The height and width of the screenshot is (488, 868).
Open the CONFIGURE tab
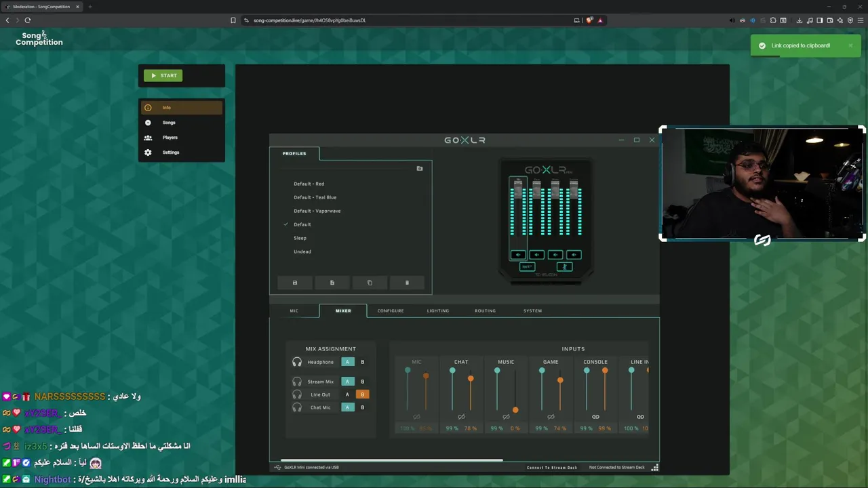[391, 310]
